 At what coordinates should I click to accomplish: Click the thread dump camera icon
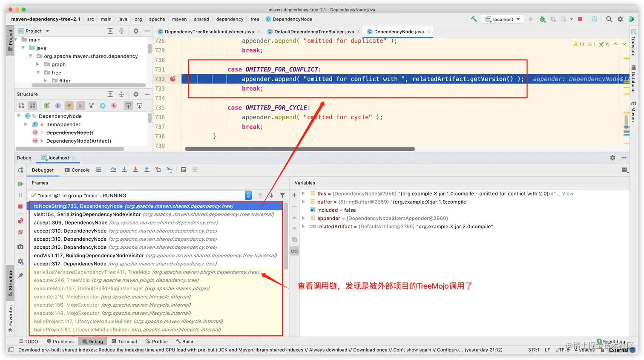(20, 247)
